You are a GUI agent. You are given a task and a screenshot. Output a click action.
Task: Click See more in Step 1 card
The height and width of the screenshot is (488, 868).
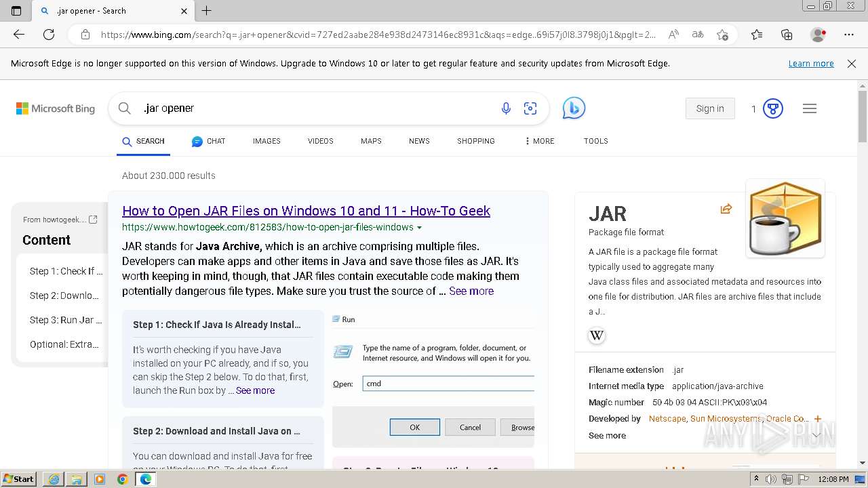click(x=255, y=390)
